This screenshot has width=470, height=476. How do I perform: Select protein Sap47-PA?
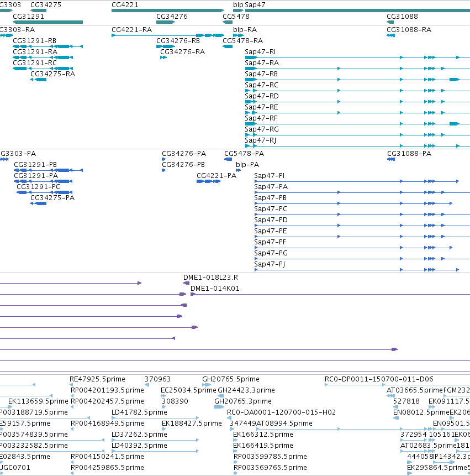[x=362, y=192]
